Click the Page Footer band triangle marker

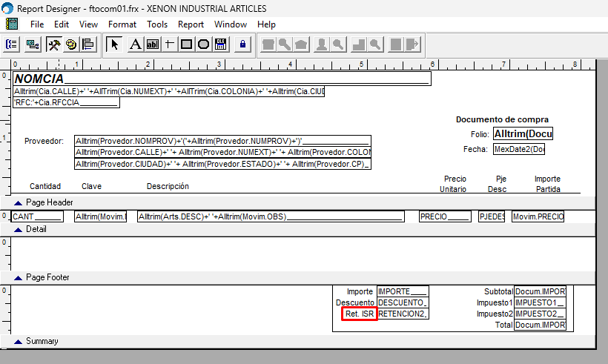point(18,278)
